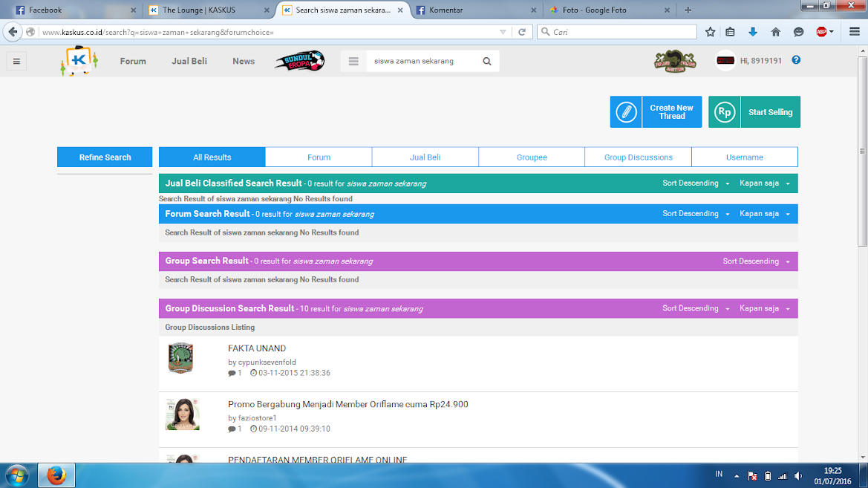This screenshot has height=488, width=868.
Task: Close the Search siswa zaman tab
Action: [400, 10]
